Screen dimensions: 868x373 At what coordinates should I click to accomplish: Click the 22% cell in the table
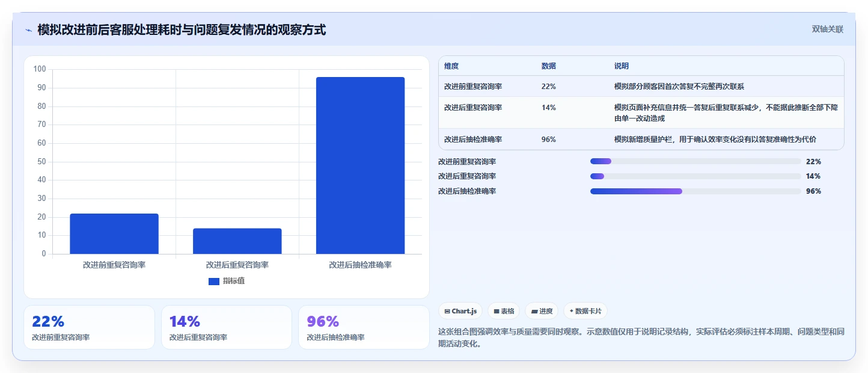coord(549,86)
